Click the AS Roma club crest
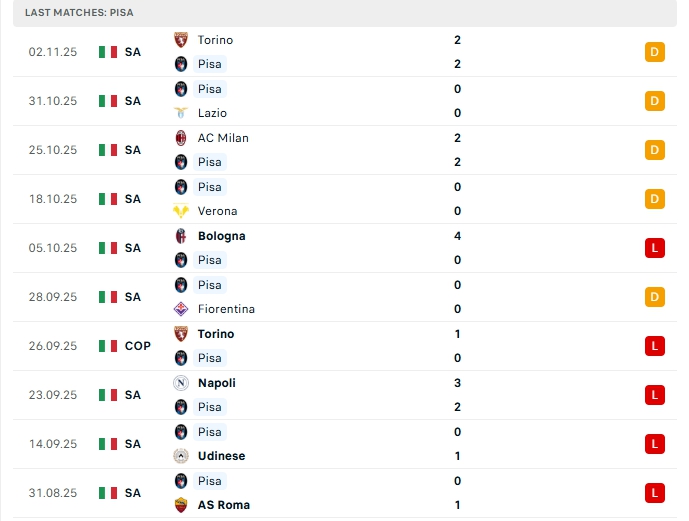This screenshot has width=689, height=521. [x=181, y=505]
